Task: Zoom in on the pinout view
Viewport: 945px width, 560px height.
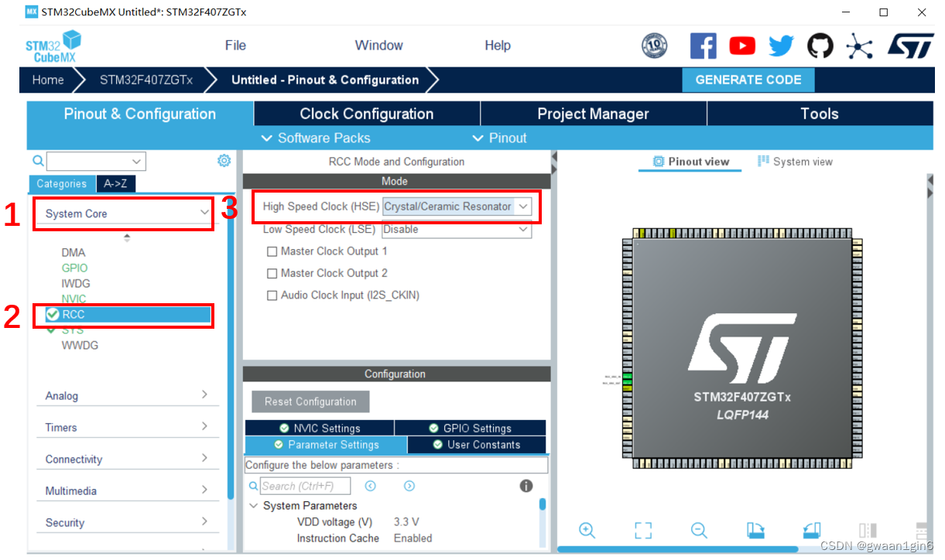Action: point(587,531)
